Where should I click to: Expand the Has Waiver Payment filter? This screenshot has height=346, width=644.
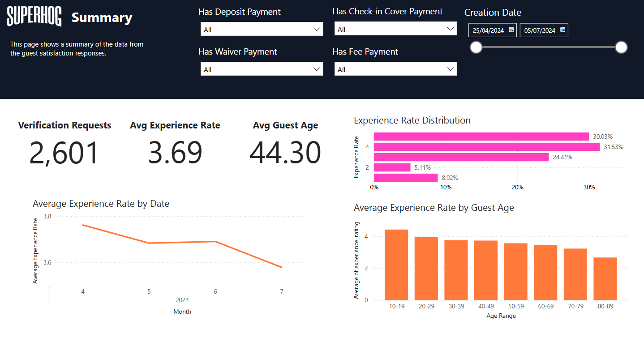[262, 69]
